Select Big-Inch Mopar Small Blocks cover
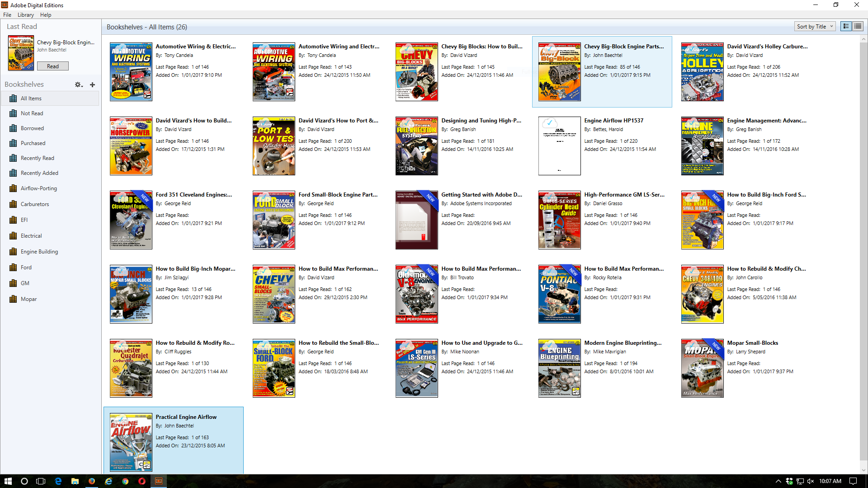This screenshot has width=868, height=488. 131,294
